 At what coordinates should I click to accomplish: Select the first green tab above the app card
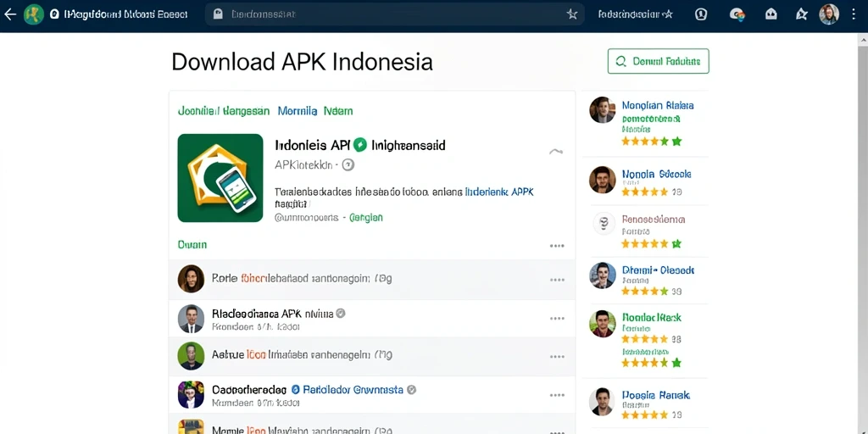224,111
